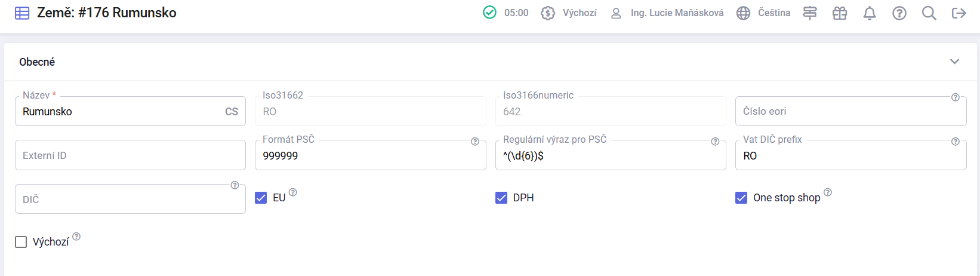980x276 pixels.
Task: Open the notifications bell
Action: 870,13
